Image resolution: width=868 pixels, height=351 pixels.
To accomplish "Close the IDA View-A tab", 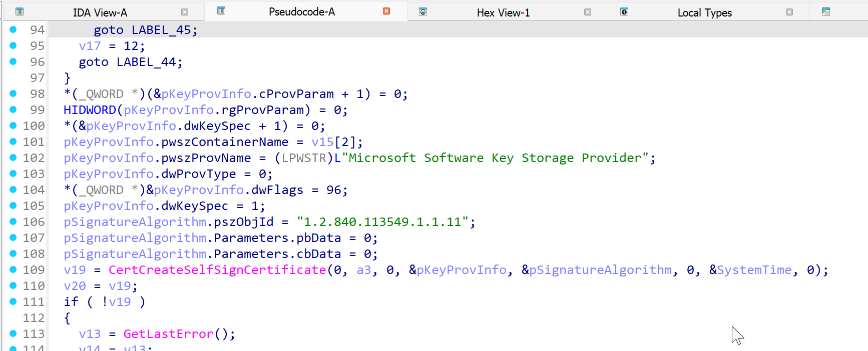I will point(185,12).
